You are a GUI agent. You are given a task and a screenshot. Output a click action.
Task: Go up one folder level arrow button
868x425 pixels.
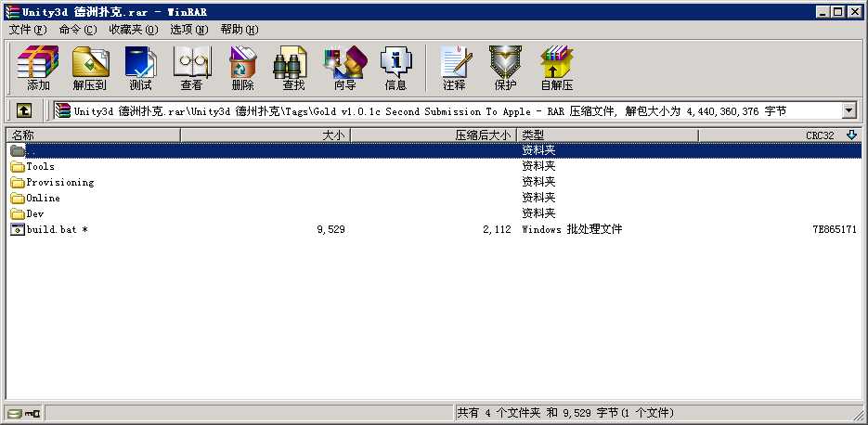click(23, 111)
